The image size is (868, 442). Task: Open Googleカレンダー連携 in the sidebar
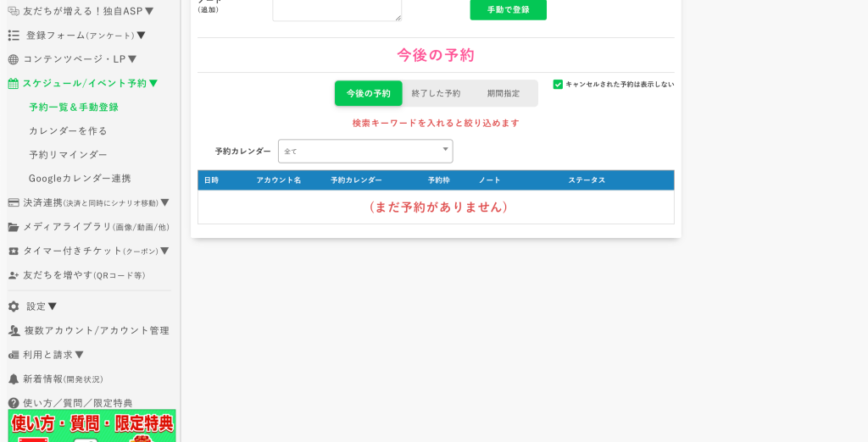(x=80, y=179)
